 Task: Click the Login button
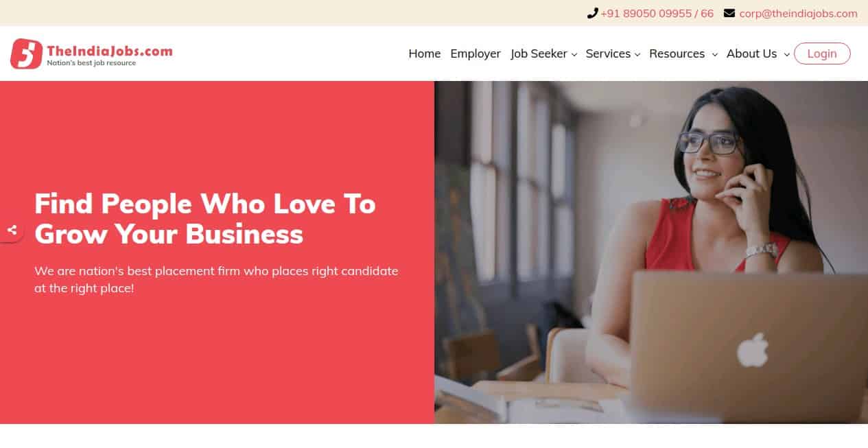click(x=822, y=54)
